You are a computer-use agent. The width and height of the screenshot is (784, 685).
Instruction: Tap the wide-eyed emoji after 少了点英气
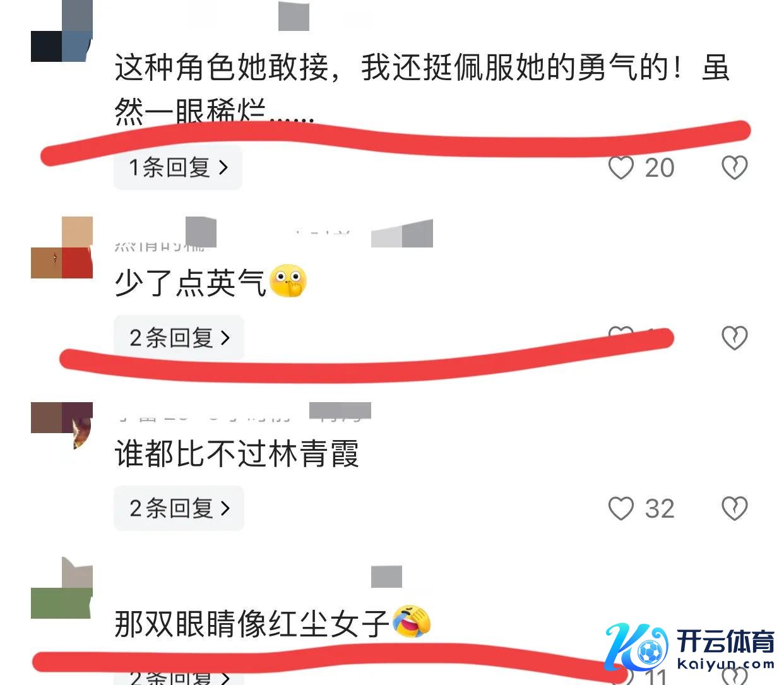click(x=288, y=281)
